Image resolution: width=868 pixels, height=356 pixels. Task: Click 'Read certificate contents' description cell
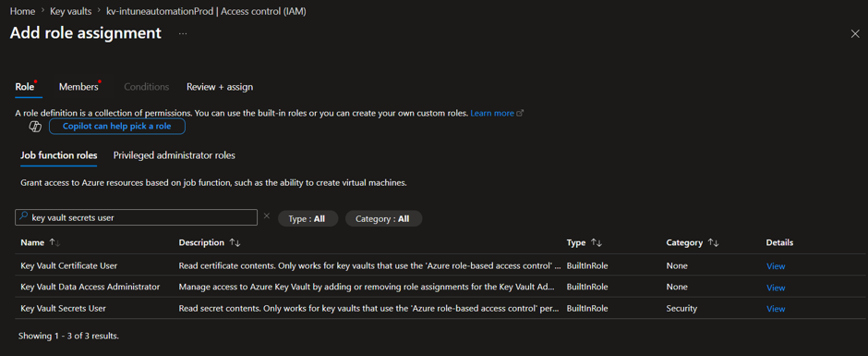coord(369,265)
